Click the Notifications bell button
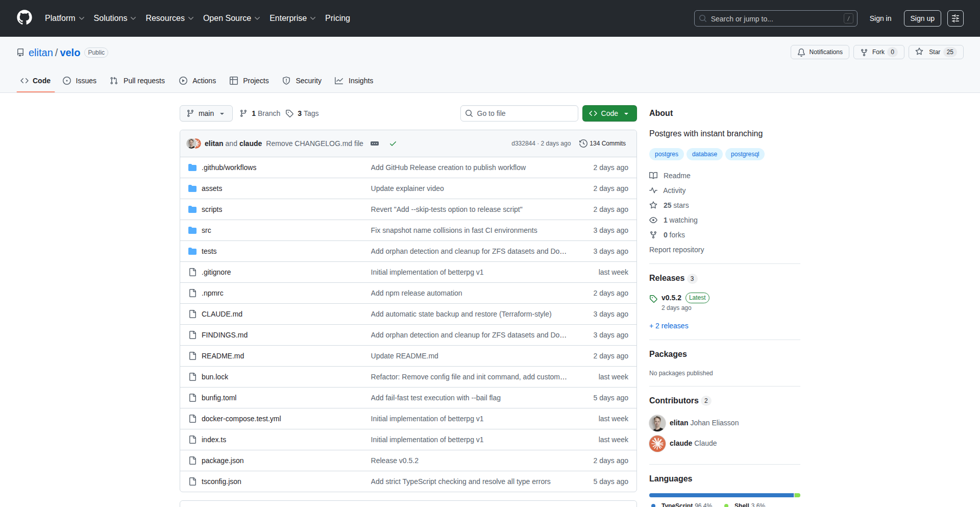 (x=820, y=52)
